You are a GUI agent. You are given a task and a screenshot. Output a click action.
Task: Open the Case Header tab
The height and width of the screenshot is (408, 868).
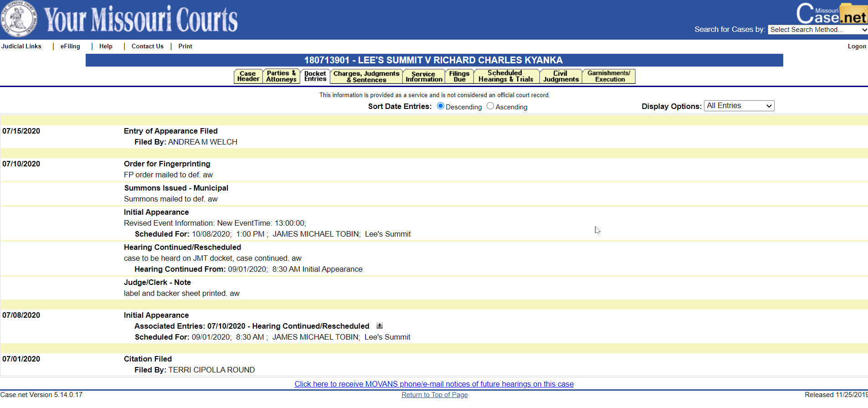point(248,76)
